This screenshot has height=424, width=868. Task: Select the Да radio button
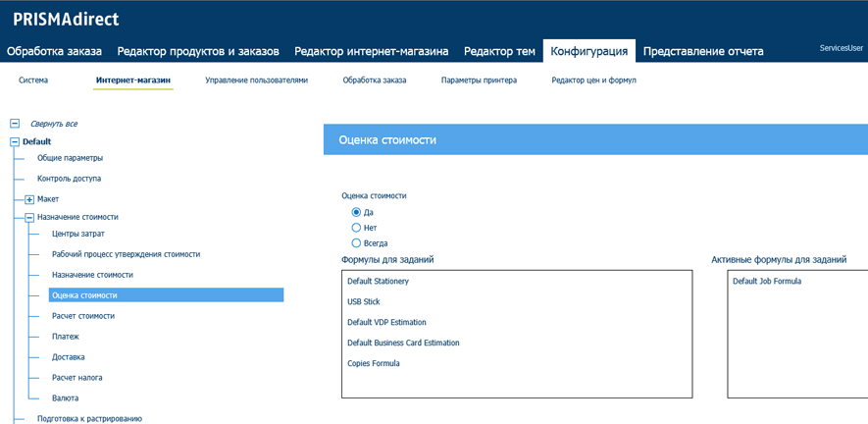[x=356, y=212]
